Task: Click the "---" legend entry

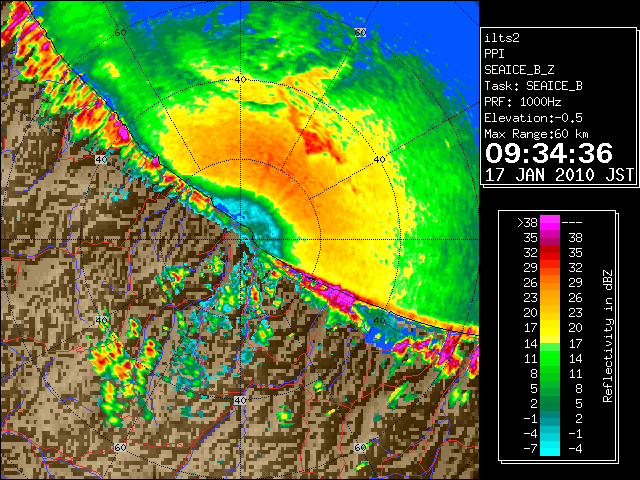Action: (572, 223)
